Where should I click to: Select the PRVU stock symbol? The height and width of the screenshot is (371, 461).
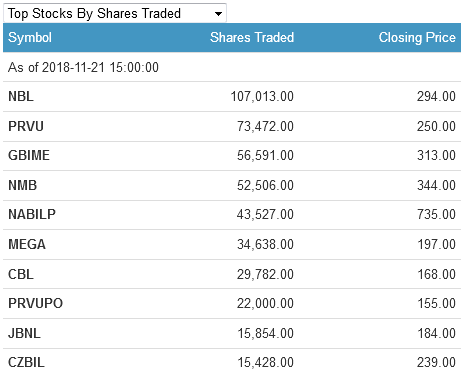[26, 126]
